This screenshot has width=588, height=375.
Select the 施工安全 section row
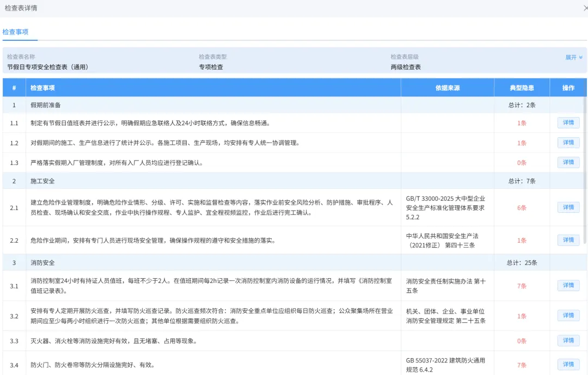pos(293,181)
